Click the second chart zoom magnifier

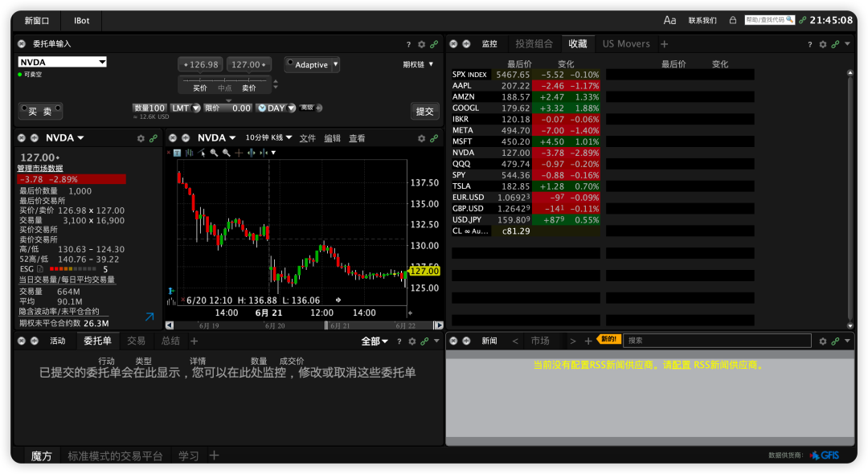(226, 153)
